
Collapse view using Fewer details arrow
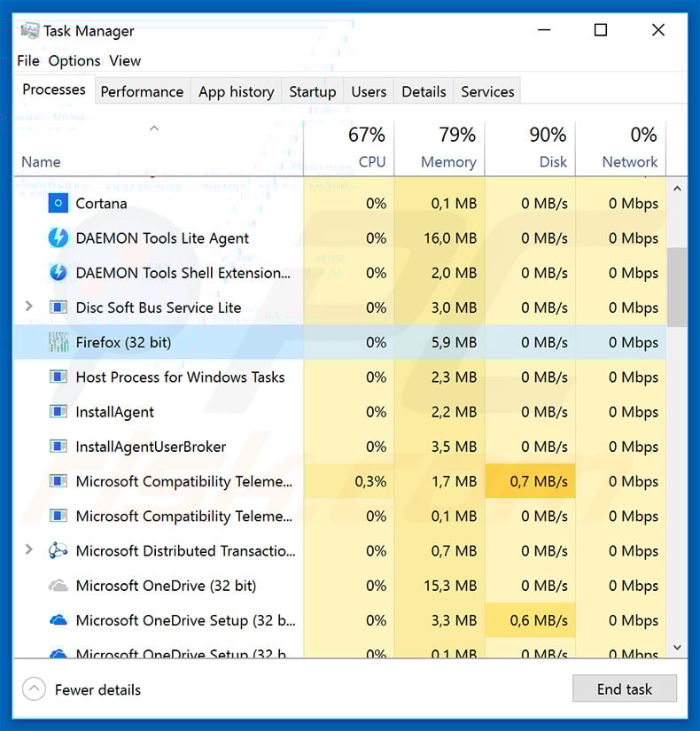pyautogui.click(x=34, y=689)
